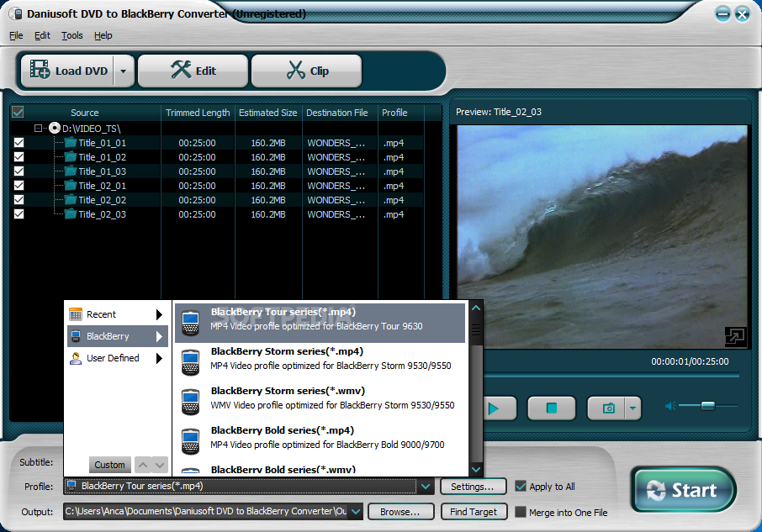Click the Estimated Size column header
762x532 pixels.
[x=268, y=113]
